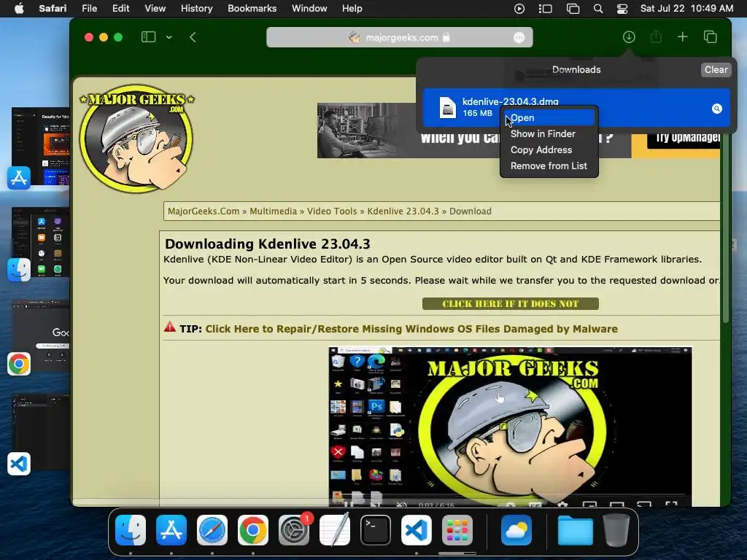Expand the sidebar options chevron
The height and width of the screenshot is (560, 747).
tap(169, 37)
